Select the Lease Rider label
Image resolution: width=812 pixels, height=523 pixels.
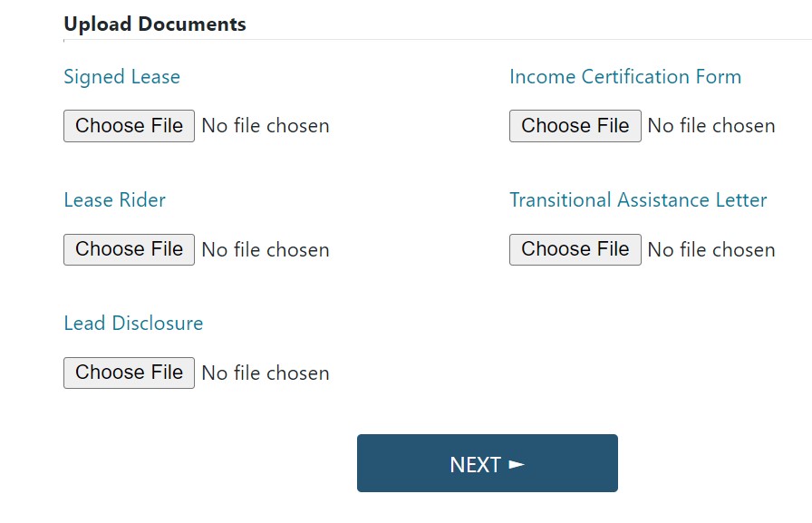[x=114, y=200]
